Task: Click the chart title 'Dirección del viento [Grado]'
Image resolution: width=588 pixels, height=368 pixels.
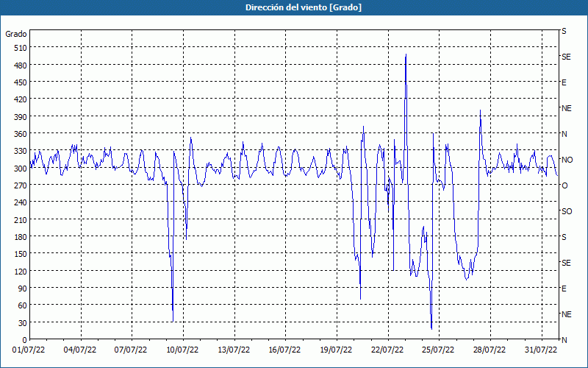Action: [304, 7]
